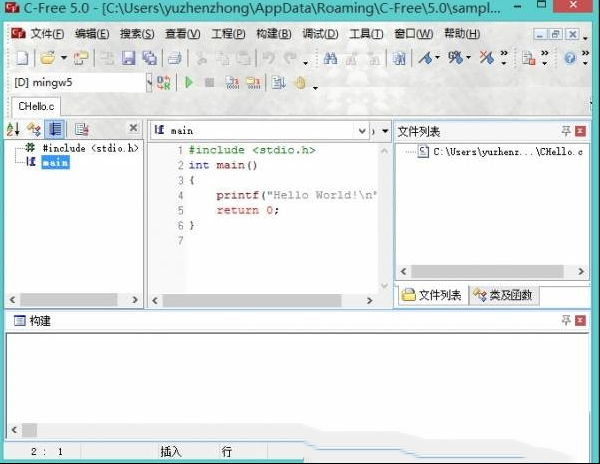Image resolution: width=600 pixels, height=464 pixels.
Task: Click the Help question mark icon
Action: pos(570,58)
